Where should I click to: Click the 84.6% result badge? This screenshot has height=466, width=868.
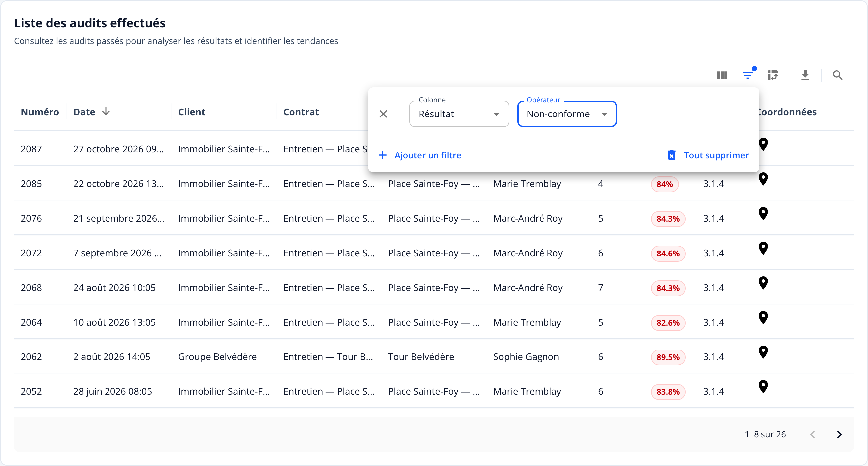[668, 253]
